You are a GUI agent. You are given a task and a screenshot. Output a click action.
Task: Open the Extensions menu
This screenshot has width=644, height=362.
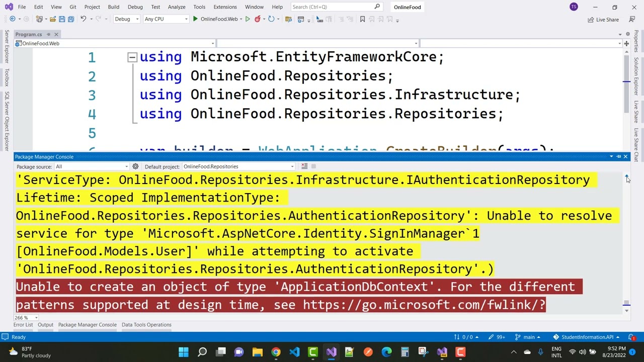225,7
